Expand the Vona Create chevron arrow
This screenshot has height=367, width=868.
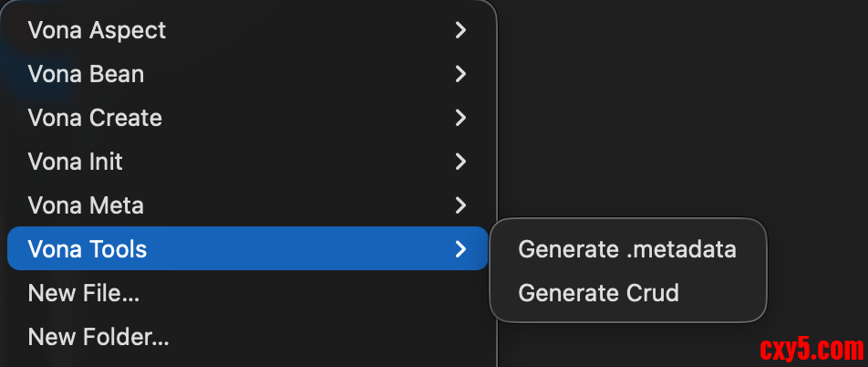460,118
